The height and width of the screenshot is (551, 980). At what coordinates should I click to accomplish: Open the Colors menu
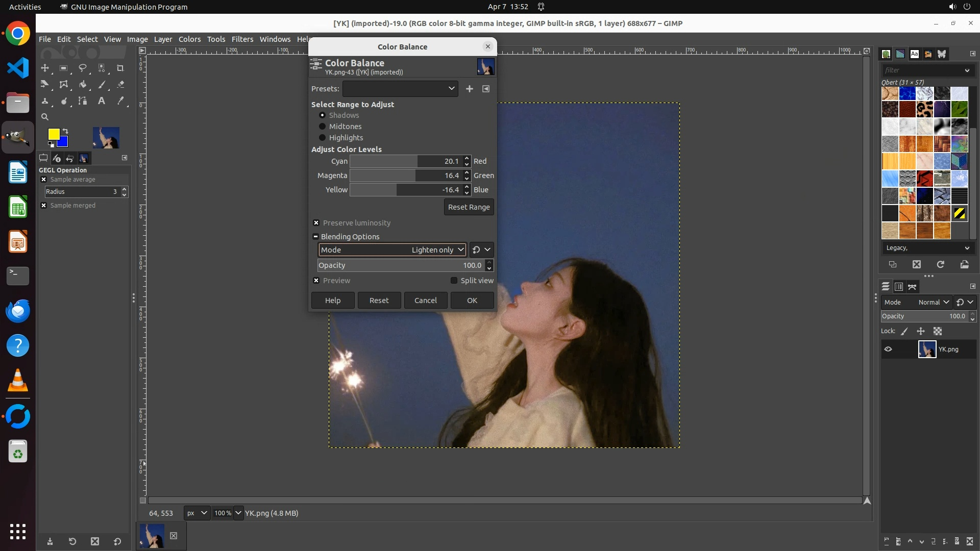pos(189,39)
